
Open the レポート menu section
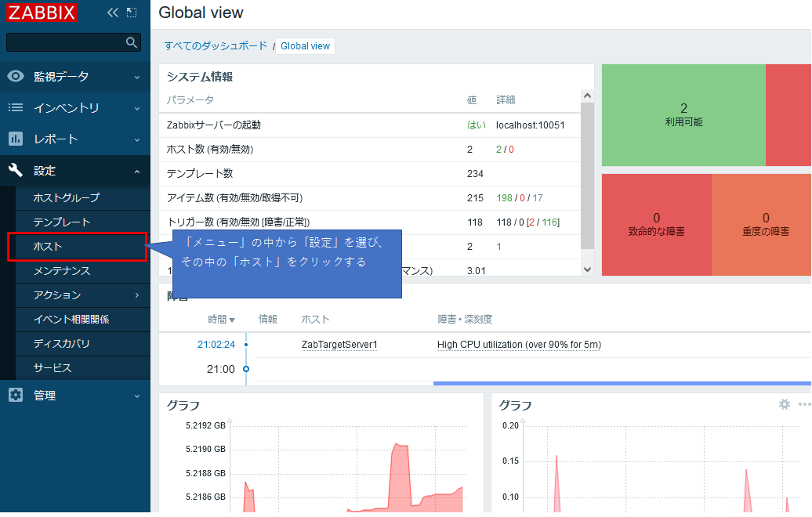pyautogui.click(x=75, y=139)
